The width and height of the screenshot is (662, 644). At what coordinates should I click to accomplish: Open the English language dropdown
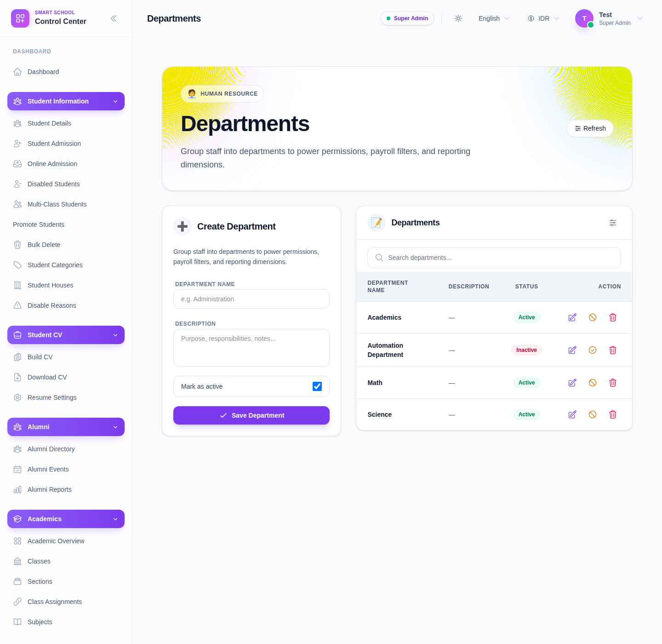[494, 18]
